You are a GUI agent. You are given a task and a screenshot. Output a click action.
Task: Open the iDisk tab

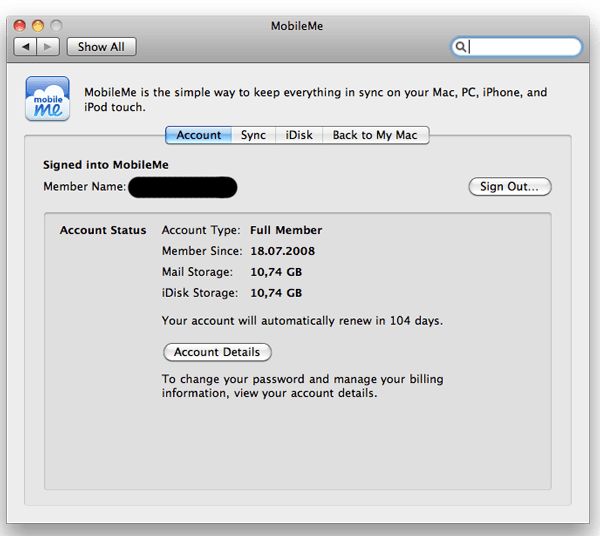[299, 135]
